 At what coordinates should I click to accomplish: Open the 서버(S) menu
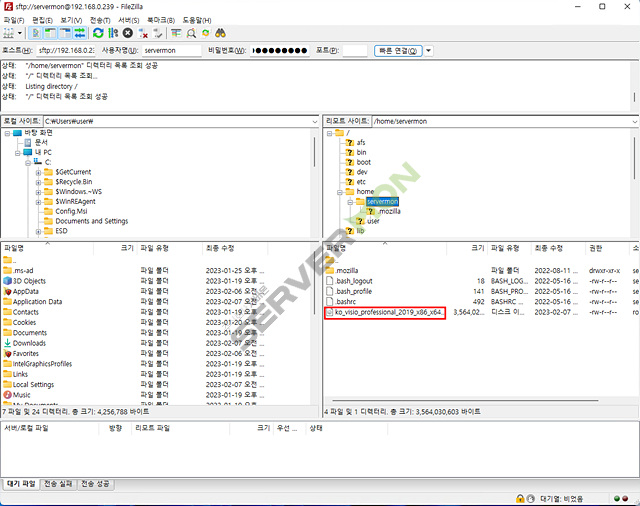click(129, 20)
